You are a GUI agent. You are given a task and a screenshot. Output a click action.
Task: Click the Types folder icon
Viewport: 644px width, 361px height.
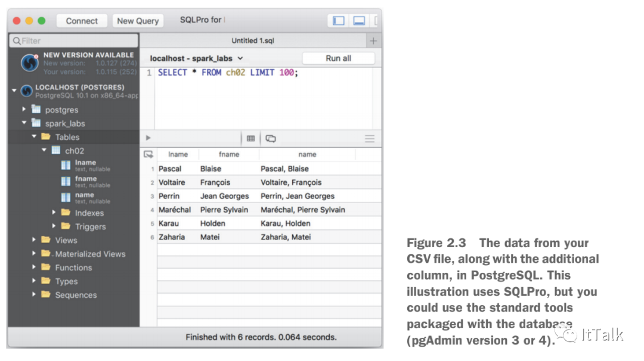pos(46,280)
